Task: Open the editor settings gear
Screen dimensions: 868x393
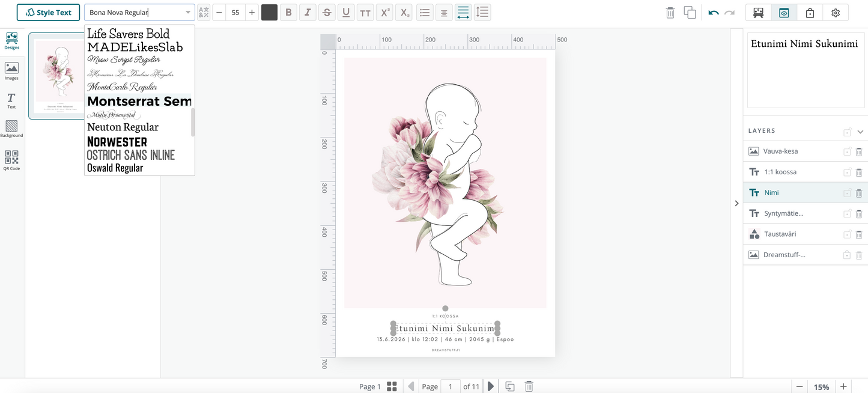Action: tap(836, 13)
